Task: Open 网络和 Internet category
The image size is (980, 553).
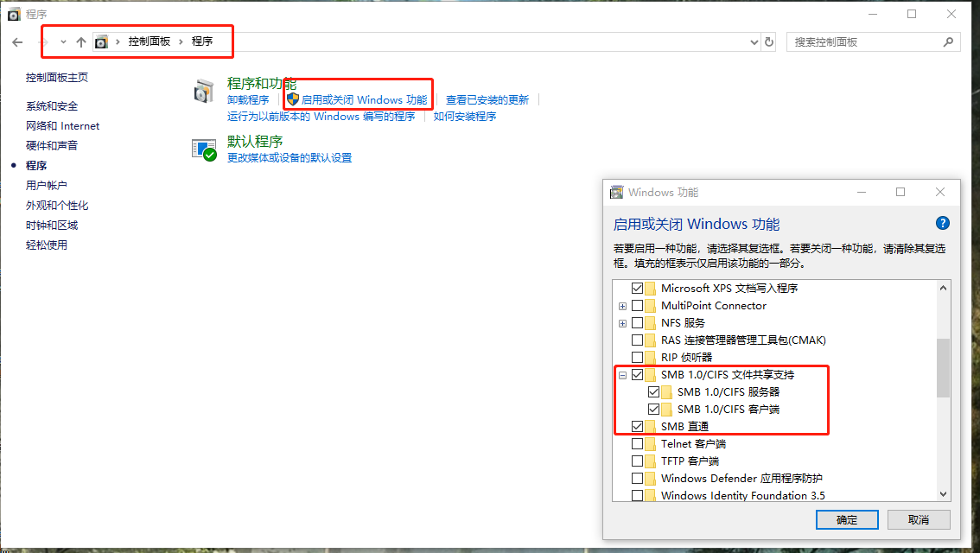Action: pyautogui.click(x=62, y=125)
